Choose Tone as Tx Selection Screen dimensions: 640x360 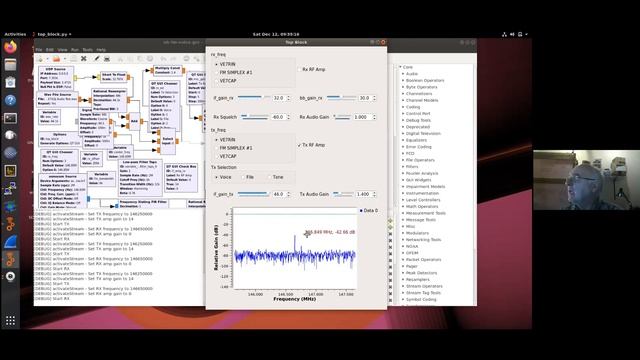(275, 177)
